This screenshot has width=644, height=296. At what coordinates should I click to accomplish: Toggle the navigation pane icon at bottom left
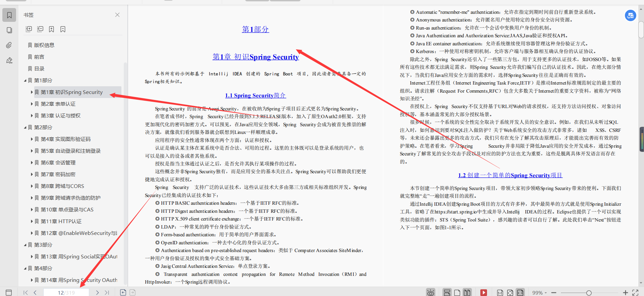[9, 293]
